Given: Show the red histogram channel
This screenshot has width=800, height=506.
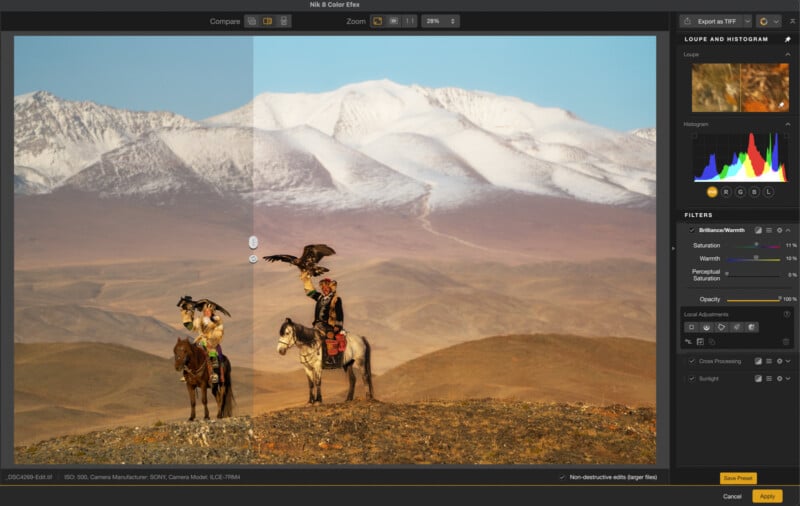Looking at the screenshot, I should point(726,191).
